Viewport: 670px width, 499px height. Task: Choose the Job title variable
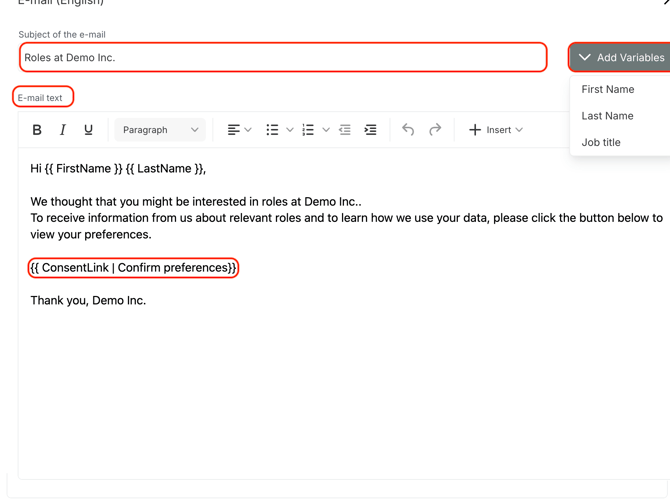(x=601, y=142)
